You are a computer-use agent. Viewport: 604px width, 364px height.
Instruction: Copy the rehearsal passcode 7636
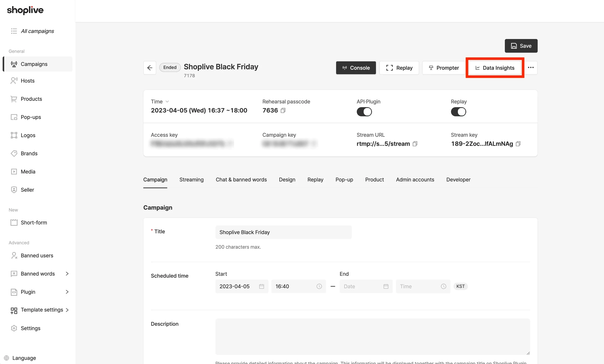pos(283,110)
